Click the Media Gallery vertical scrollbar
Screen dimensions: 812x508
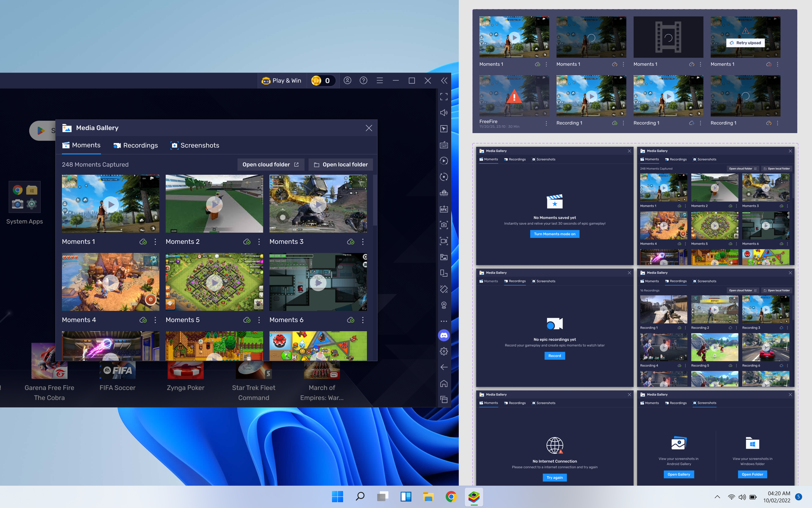375,200
